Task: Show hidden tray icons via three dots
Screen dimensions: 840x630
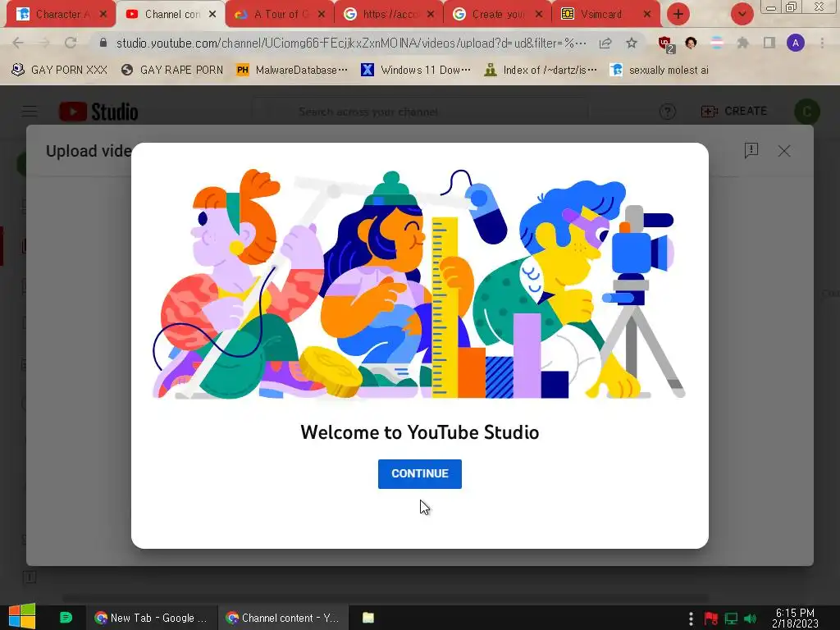Action: click(691, 619)
